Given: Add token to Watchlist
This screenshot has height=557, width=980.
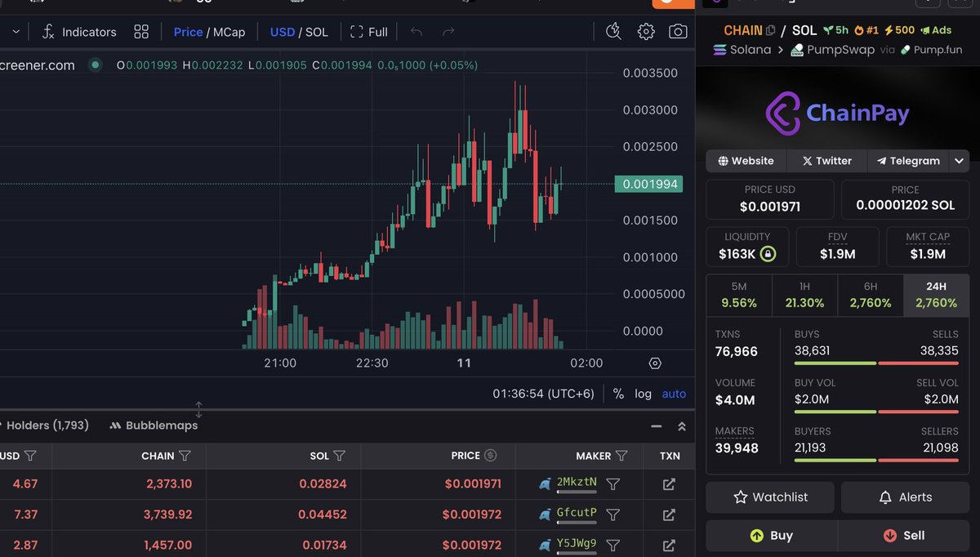Looking at the screenshot, I should pos(770,497).
